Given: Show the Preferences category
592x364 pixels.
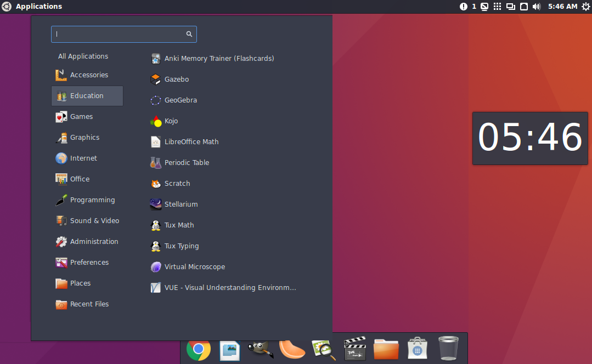Looking at the screenshot, I should tap(87, 262).
